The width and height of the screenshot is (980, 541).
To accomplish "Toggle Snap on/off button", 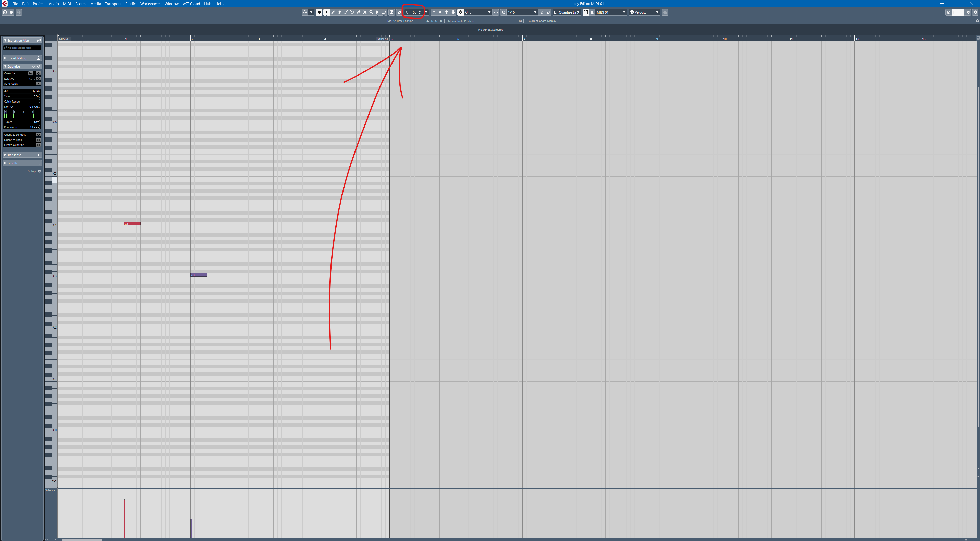I will pyautogui.click(x=461, y=12).
